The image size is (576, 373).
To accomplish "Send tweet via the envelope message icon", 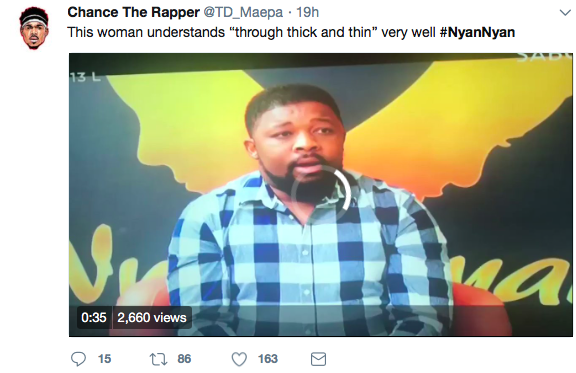I will (318, 359).
